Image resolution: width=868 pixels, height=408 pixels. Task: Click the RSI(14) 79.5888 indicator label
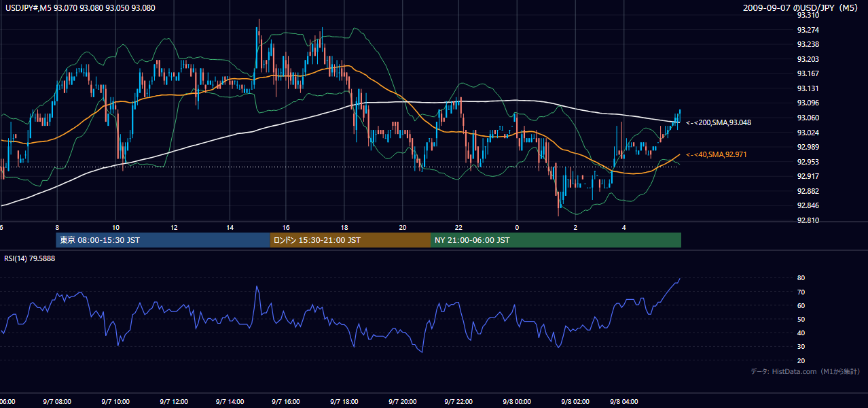[29, 259]
